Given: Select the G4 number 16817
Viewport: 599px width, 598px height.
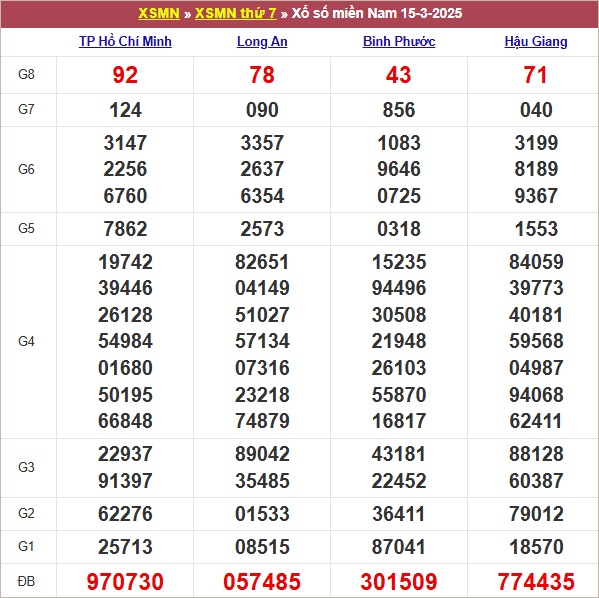Looking at the screenshot, I should [x=399, y=421].
